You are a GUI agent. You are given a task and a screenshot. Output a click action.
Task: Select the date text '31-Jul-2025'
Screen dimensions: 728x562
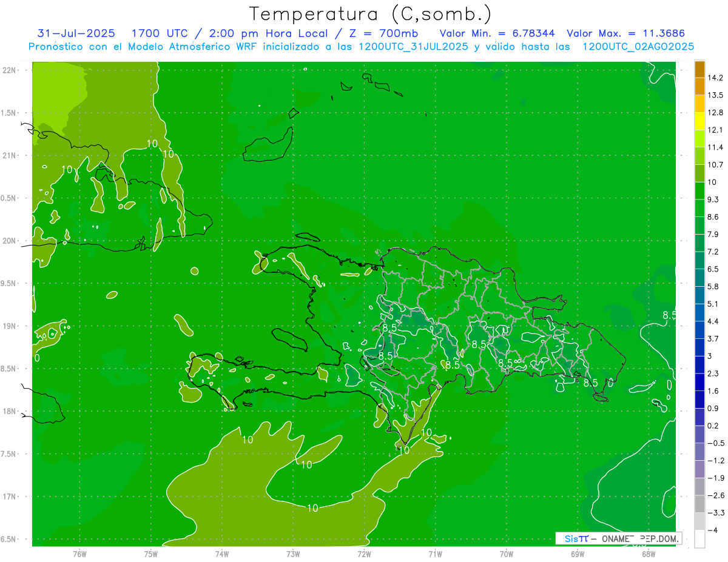coord(76,33)
